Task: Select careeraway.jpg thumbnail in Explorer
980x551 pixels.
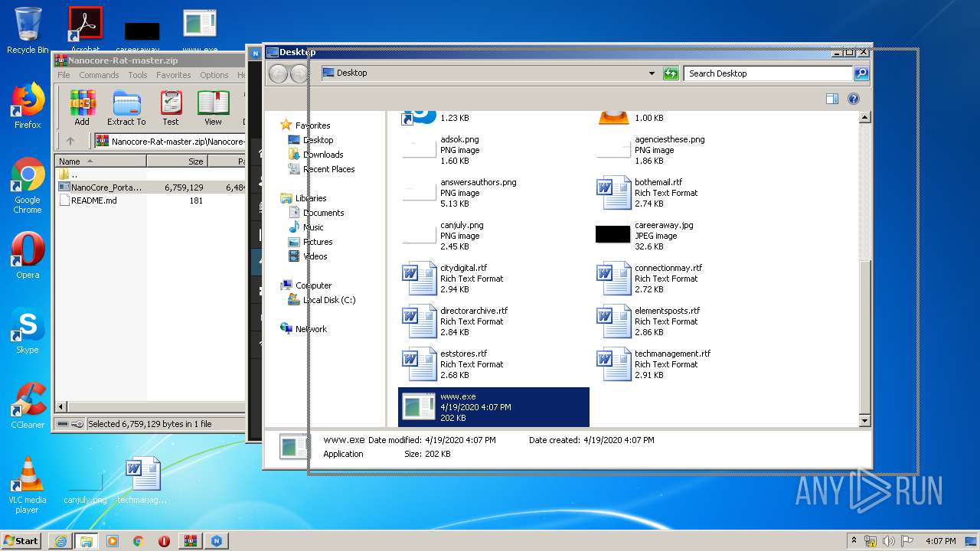Action: coord(612,235)
